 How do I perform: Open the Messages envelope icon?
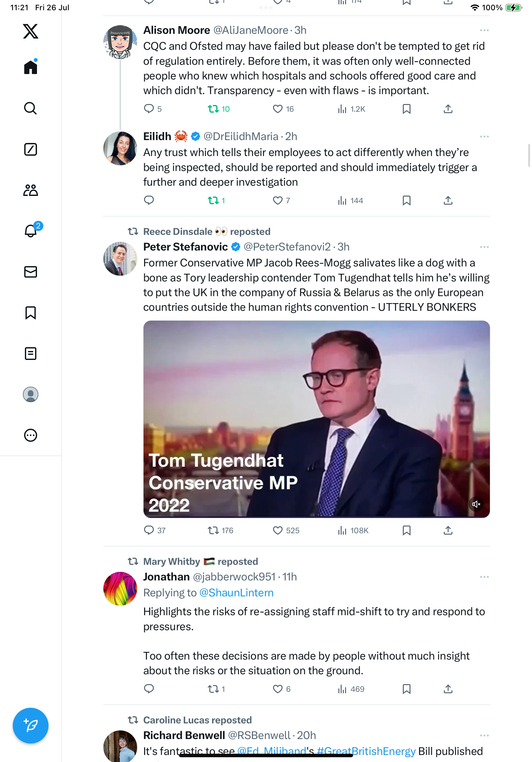click(31, 272)
